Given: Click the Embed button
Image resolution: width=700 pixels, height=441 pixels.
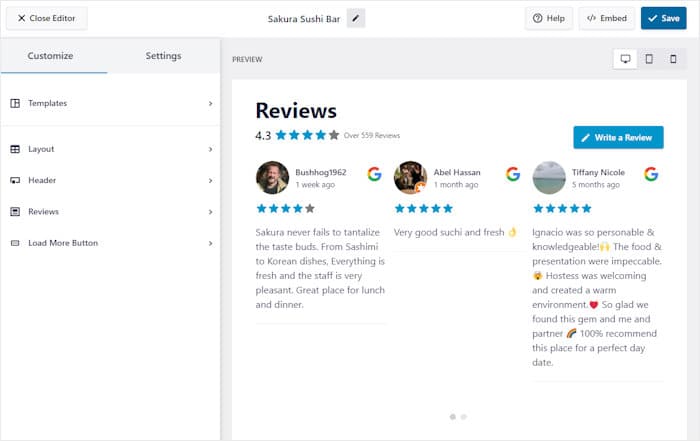Looking at the screenshot, I should [607, 18].
